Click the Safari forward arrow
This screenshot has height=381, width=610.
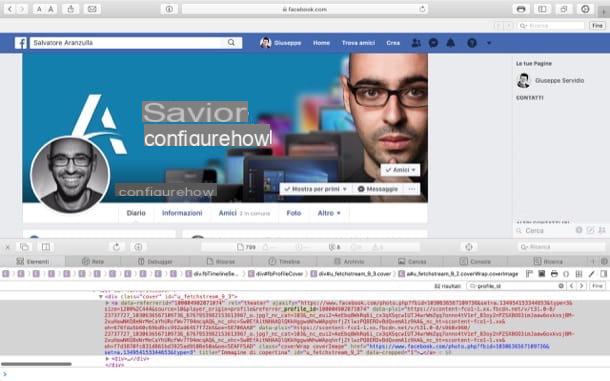pyautogui.click(x=22, y=9)
